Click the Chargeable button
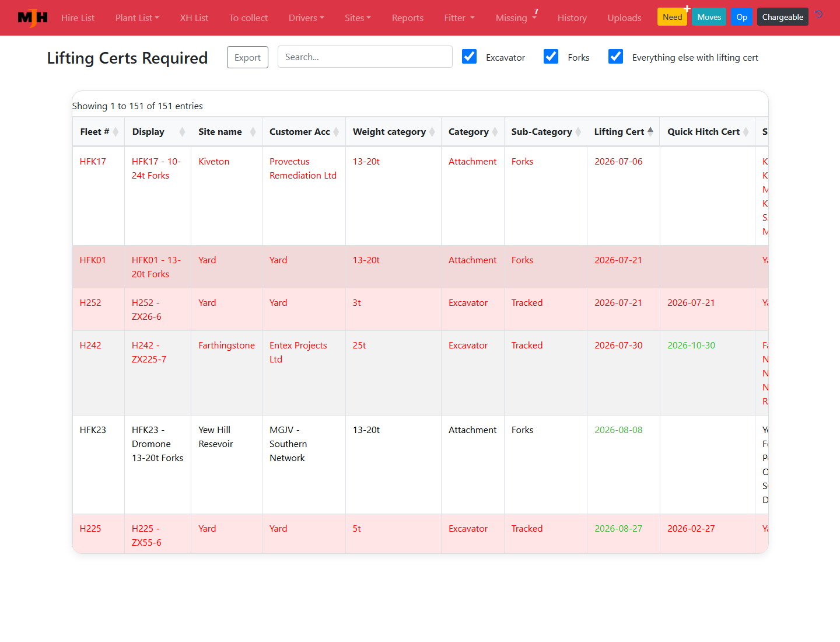The height and width of the screenshot is (642, 840). (x=783, y=17)
